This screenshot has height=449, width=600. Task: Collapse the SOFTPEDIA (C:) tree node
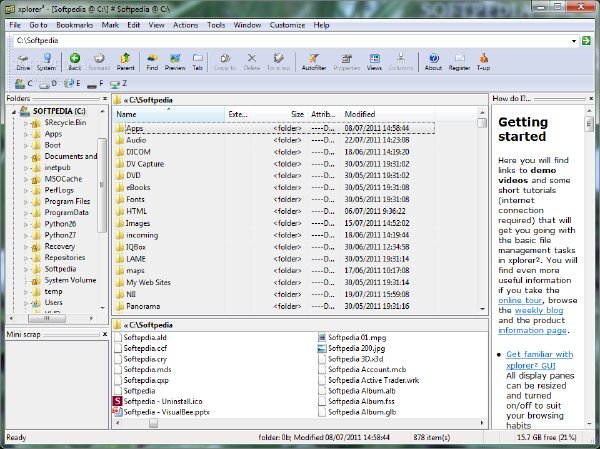click(14, 112)
